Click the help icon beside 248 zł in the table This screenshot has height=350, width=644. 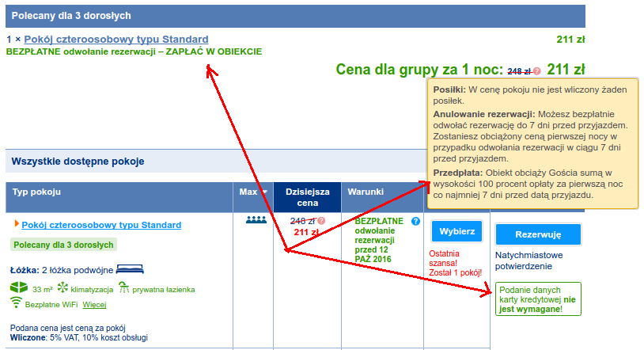(321, 221)
